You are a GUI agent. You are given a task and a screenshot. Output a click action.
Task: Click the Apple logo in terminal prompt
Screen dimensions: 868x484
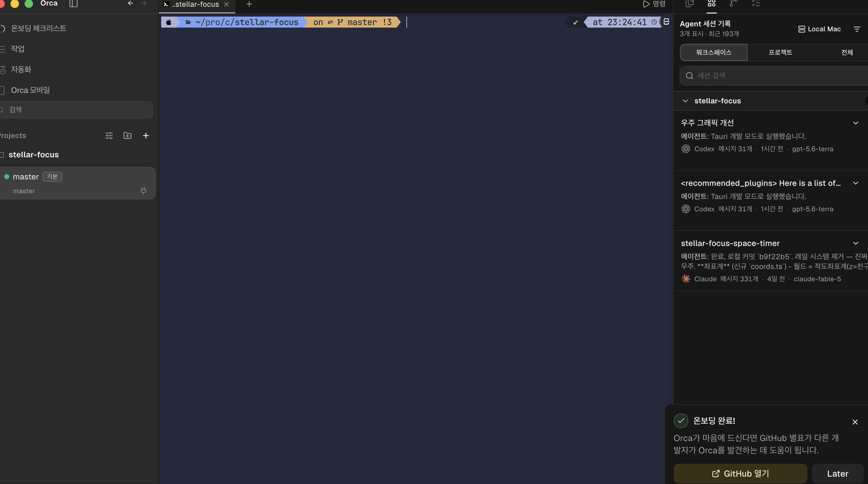(x=169, y=22)
